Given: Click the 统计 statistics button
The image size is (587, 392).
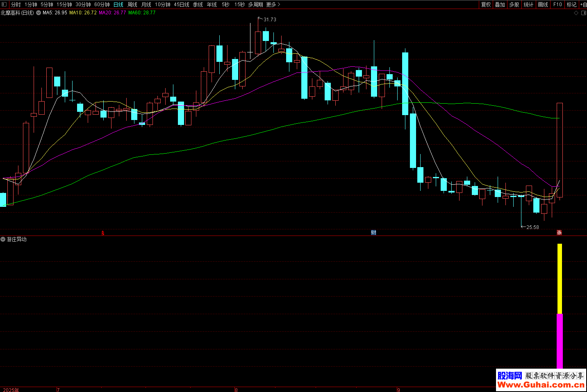Looking at the screenshot, I should 528,5.
